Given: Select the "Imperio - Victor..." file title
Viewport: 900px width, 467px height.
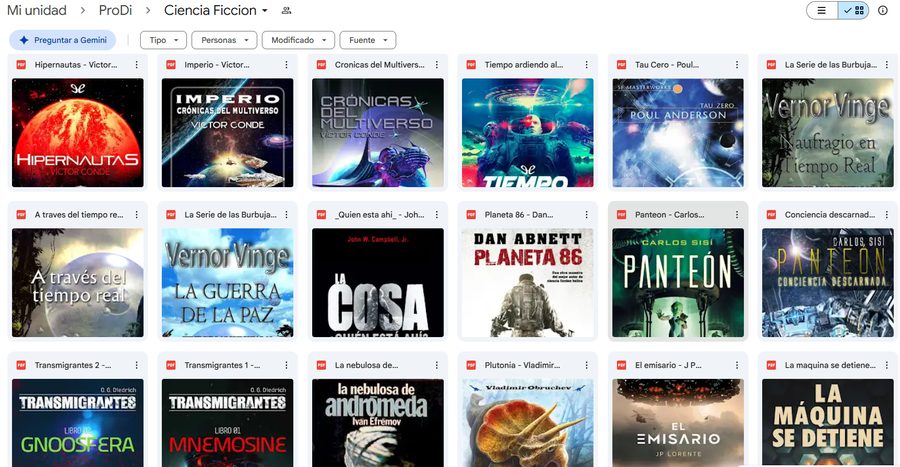Looking at the screenshot, I should [x=216, y=65].
